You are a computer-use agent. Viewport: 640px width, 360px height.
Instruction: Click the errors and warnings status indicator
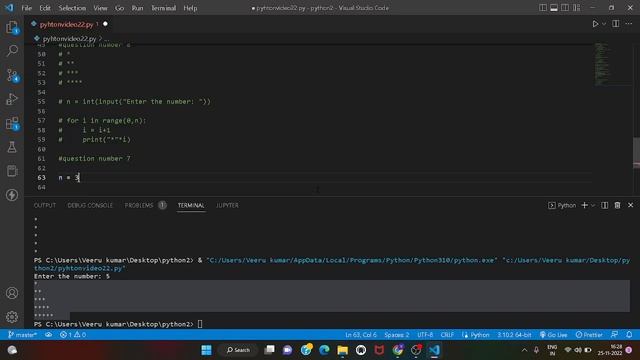(73, 335)
